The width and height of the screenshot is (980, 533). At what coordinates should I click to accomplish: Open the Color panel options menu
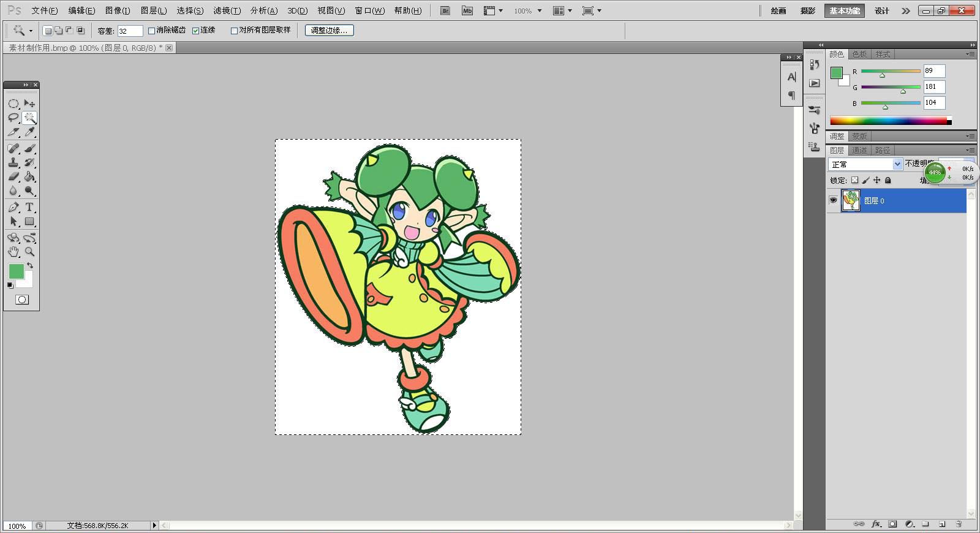(x=970, y=54)
